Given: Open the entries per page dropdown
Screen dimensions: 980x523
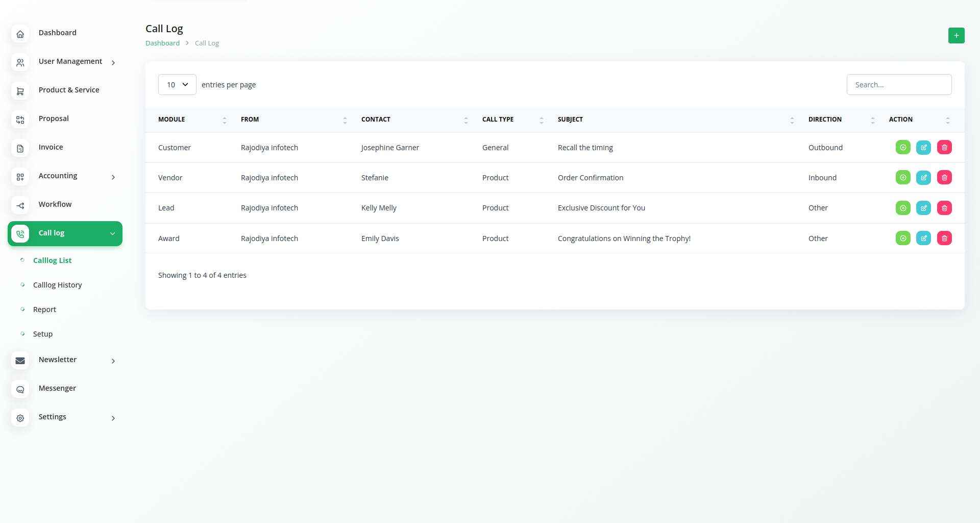Looking at the screenshot, I should pos(177,85).
